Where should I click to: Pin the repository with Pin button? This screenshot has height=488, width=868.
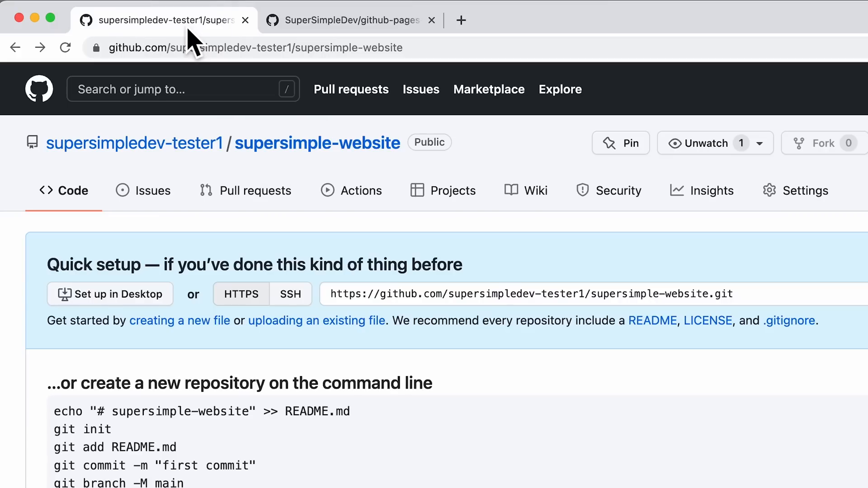pos(621,143)
